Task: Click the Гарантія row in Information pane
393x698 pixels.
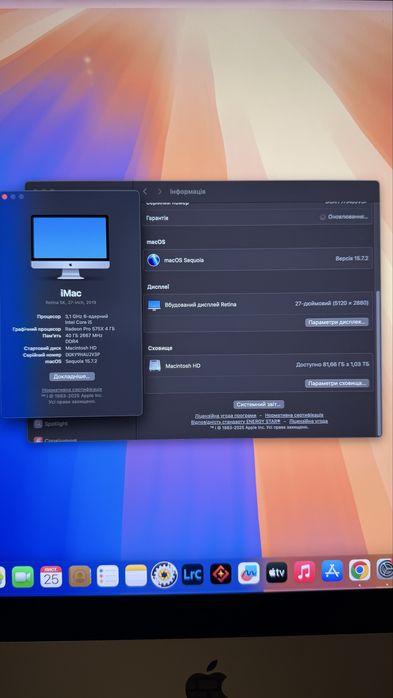Action: coord(259,218)
